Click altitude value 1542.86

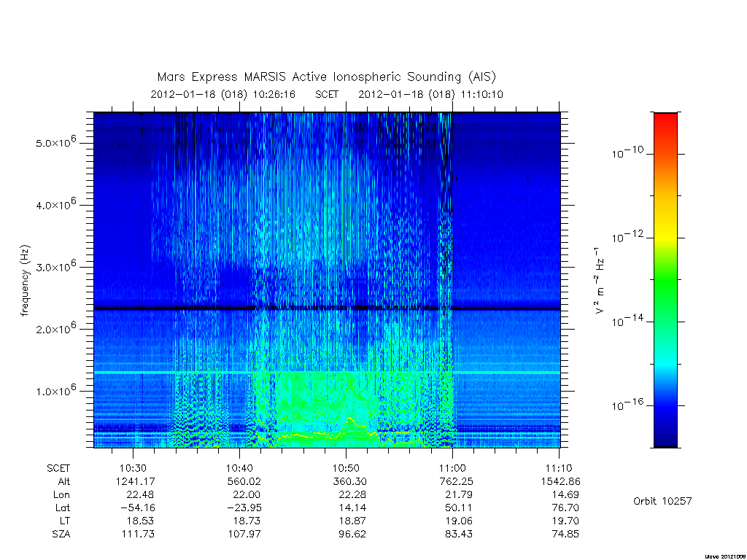pyautogui.click(x=561, y=482)
